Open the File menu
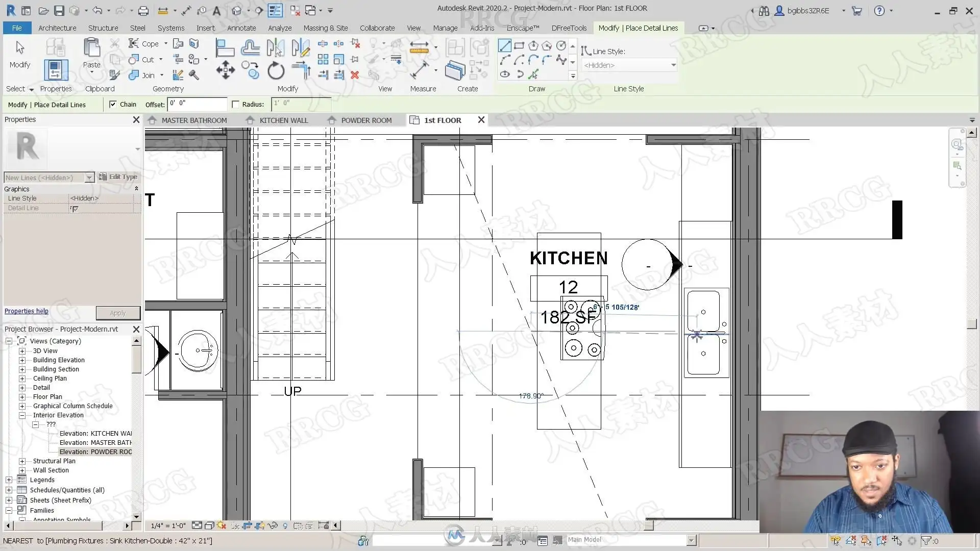 point(17,28)
